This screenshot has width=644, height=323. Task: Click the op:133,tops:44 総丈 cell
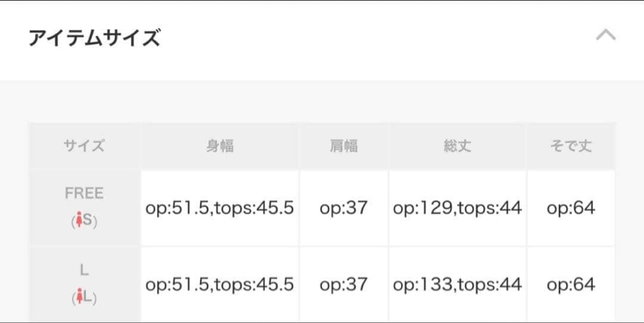(457, 285)
